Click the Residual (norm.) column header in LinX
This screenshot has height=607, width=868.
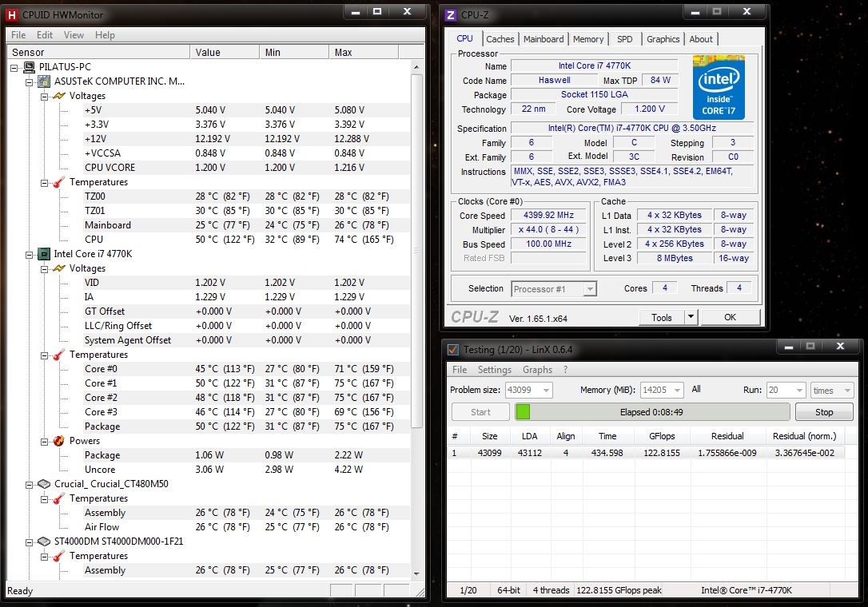click(x=804, y=436)
